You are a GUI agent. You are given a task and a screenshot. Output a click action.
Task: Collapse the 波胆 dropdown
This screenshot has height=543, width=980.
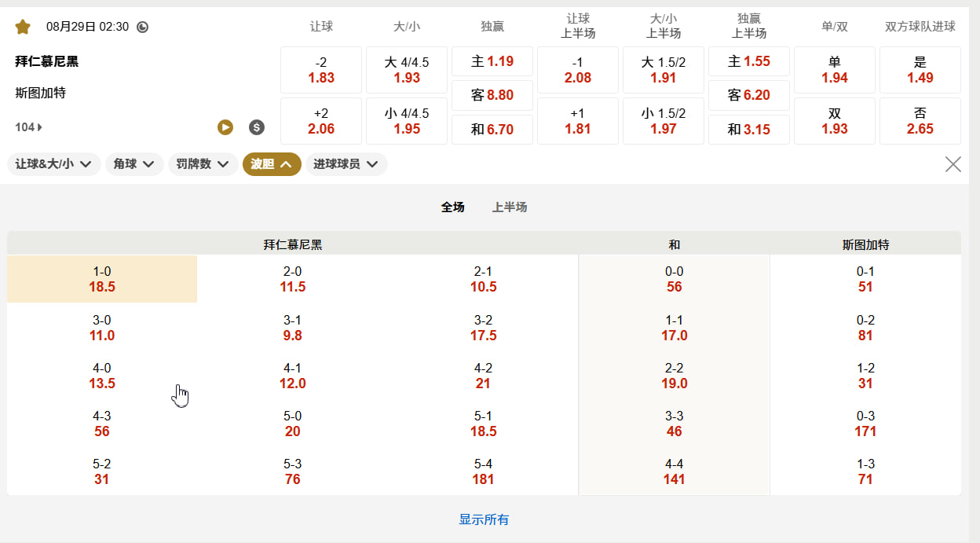click(272, 164)
